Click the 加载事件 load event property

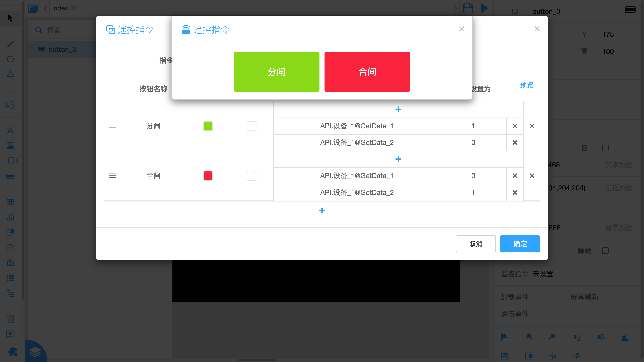click(x=514, y=297)
